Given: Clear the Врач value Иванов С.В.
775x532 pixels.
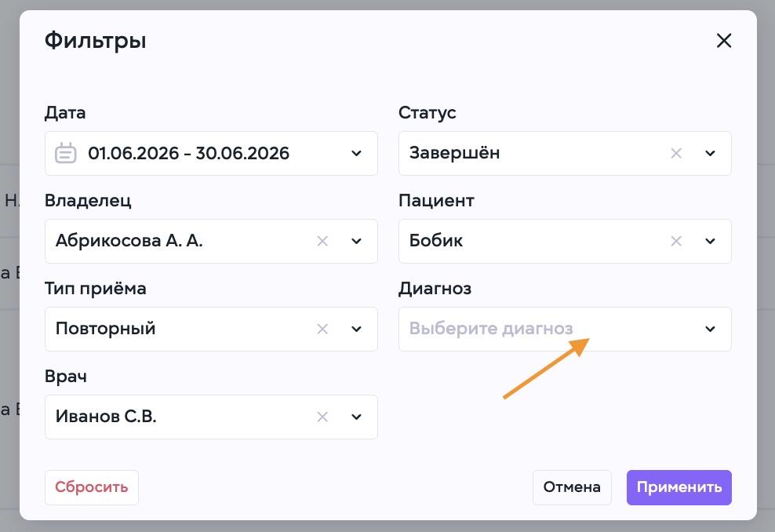Looking at the screenshot, I should coord(322,417).
